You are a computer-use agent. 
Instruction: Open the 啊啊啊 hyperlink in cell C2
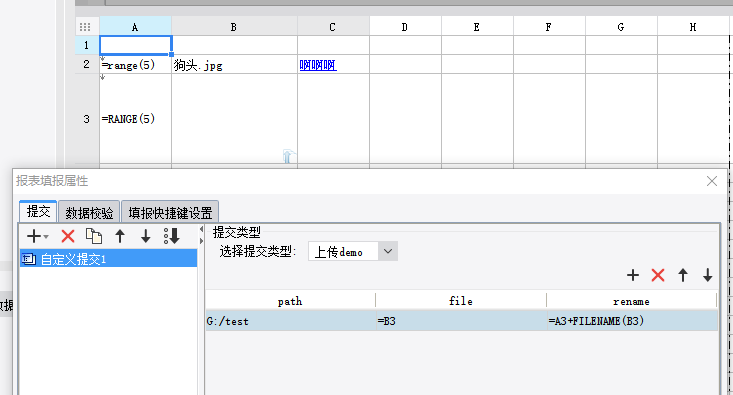pos(317,65)
